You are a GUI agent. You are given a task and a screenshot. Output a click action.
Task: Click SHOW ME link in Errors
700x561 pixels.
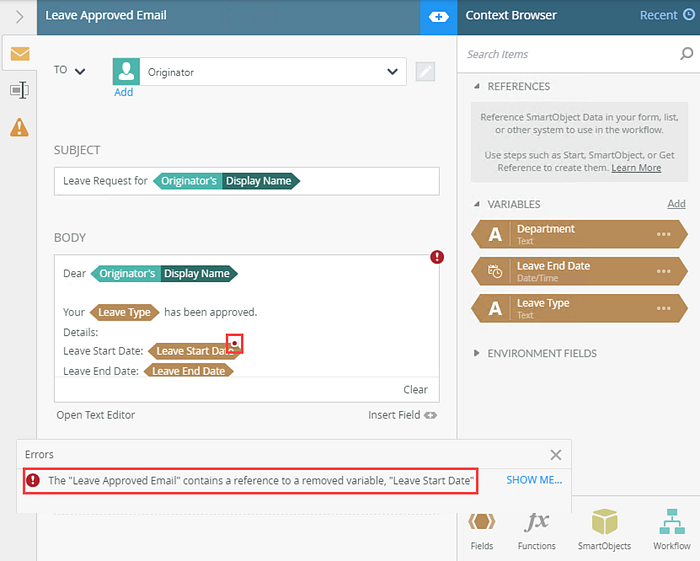pos(534,480)
